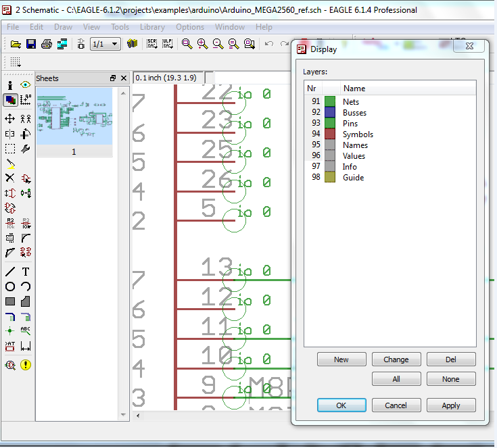Select the Delete tool (X icon)
This screenshot has width=497, height=448.
tap(10, 178)
